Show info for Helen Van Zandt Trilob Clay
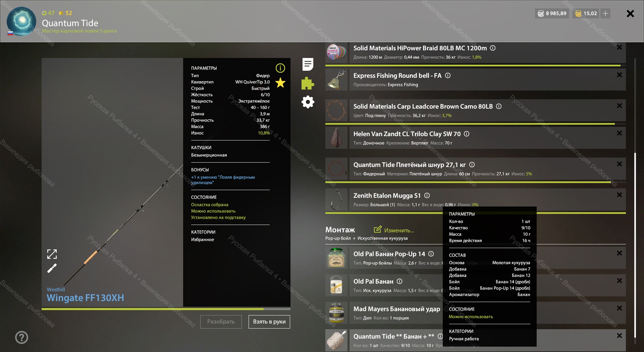Viewport: 644px width, 352px height. tap(467, 134)
